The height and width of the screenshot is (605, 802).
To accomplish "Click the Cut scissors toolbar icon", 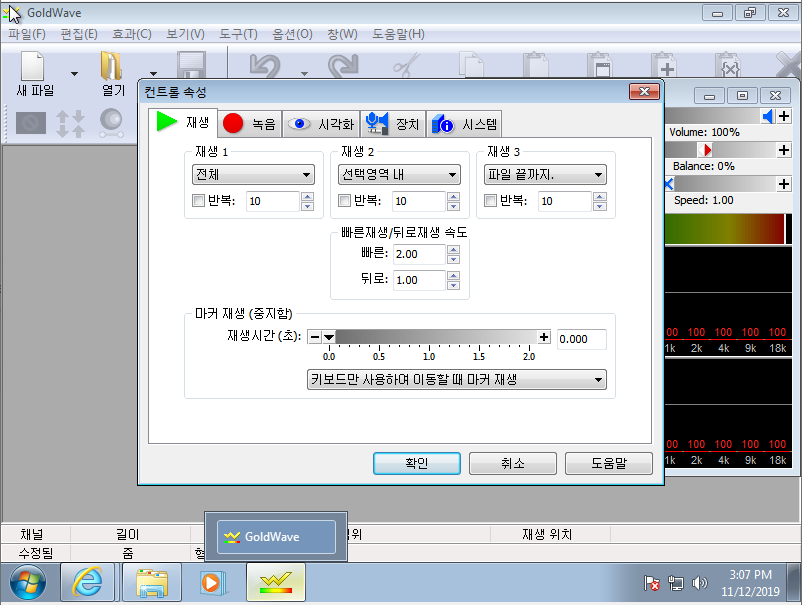I will [407, 66].
